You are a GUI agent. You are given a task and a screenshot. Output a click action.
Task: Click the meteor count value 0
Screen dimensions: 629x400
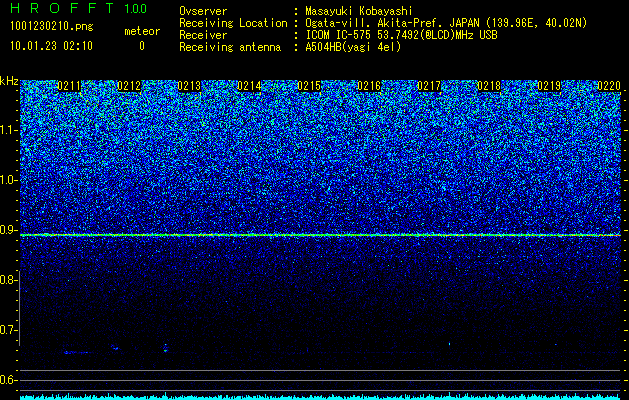142,46
